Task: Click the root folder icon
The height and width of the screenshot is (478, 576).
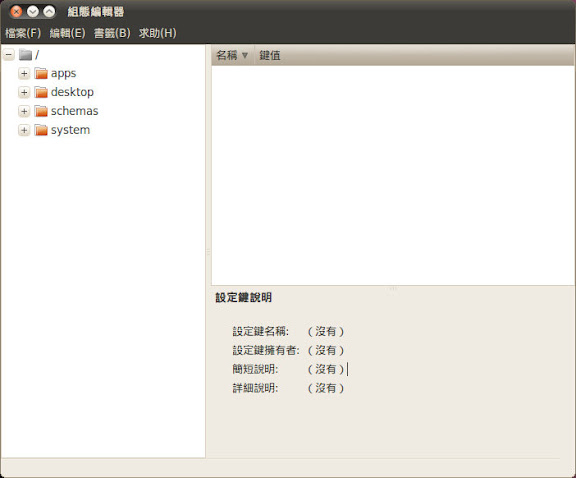Action: click(x=25, y=55)
